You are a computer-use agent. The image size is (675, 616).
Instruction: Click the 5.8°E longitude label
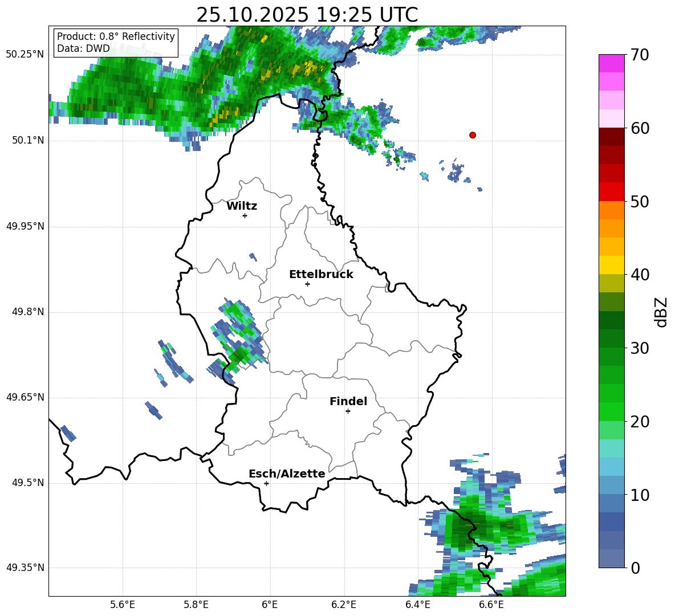196,605
